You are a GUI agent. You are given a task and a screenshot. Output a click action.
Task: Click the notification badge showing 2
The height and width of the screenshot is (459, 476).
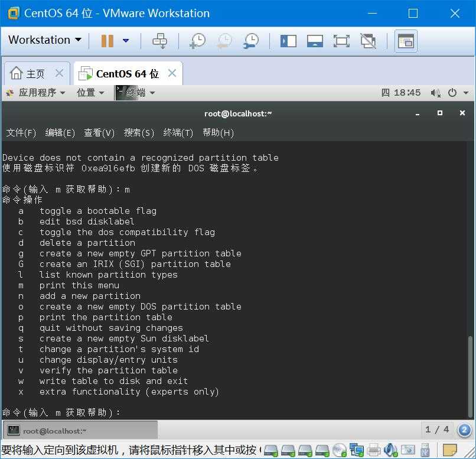point(464,430)
